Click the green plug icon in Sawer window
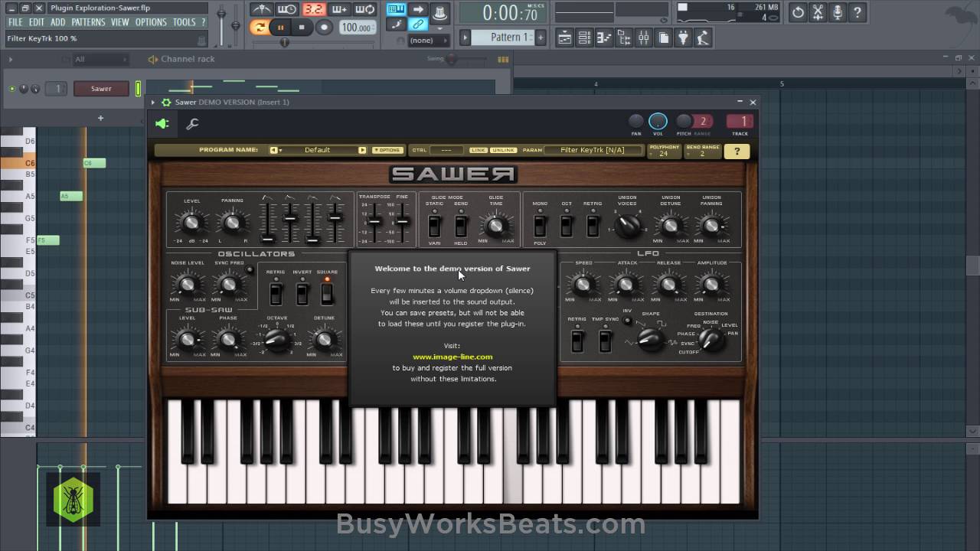Screen dimensions: 980x551 pyautogui.click(x=162, y=124)
